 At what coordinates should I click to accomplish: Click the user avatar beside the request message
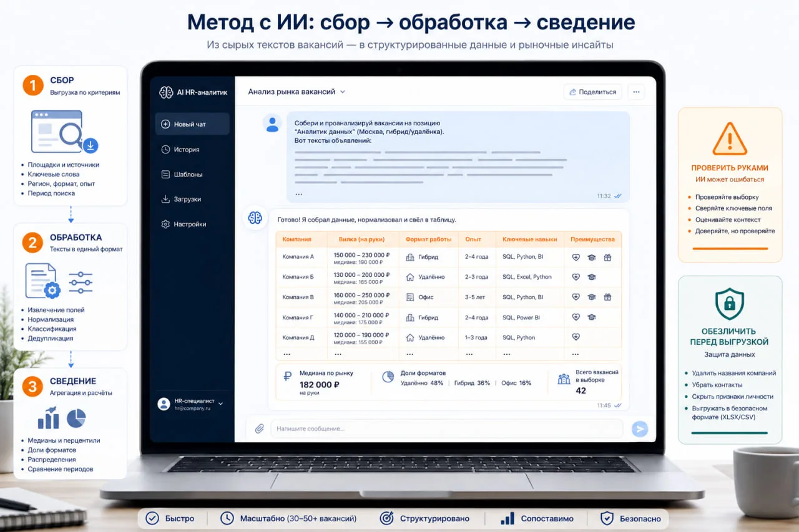tap(272, 123)
